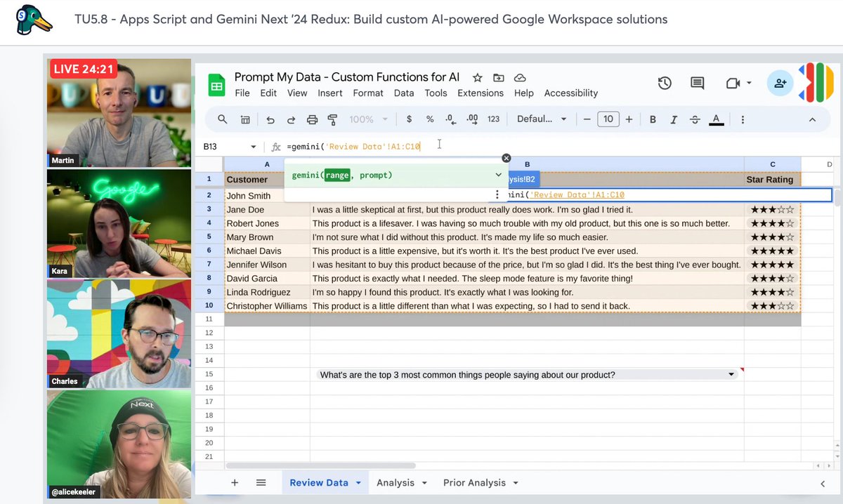This screenshot has width=843, height=504.
Task: Expand the gemini function help chevron
Action: (498, 175)
